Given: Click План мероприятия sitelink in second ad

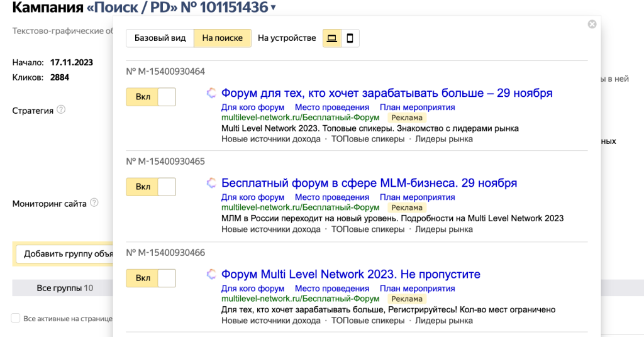Looking at the screenshot, I should coord(418,197).
